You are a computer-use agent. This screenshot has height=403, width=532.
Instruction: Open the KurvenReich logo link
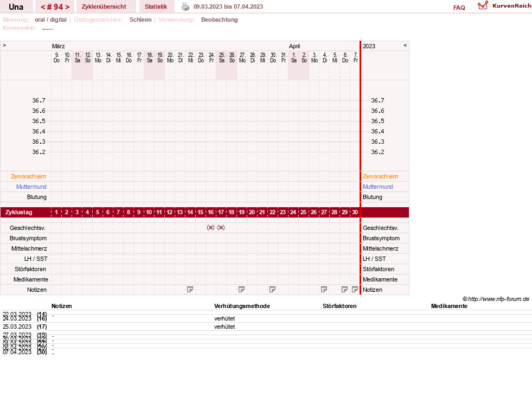(504, 6)
